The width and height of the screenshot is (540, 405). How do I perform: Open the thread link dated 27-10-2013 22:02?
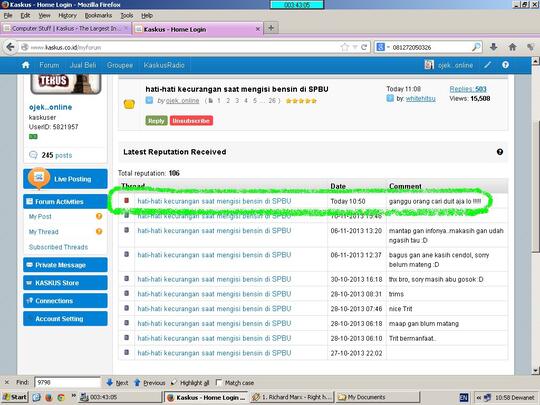[x=214, y=353]
